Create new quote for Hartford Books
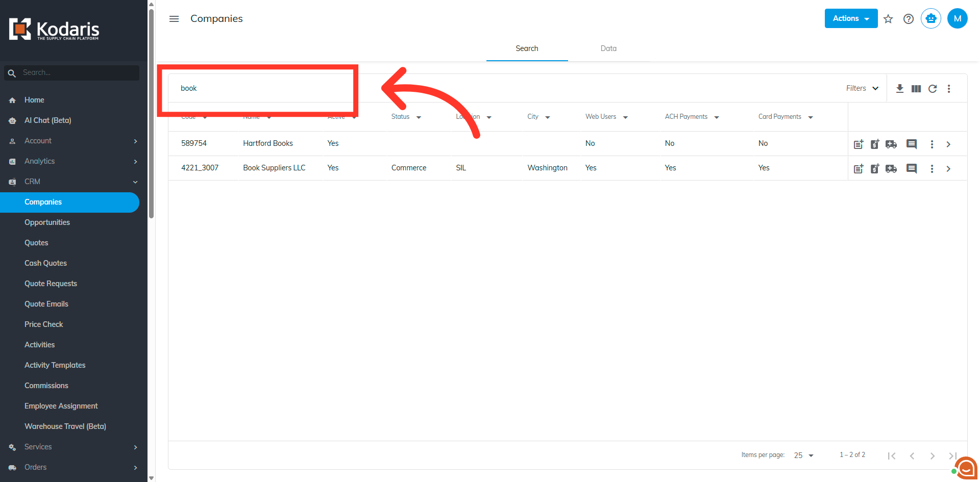Image resolution: width=980 pixels, height=482 pixels. [x=875, y=144]
